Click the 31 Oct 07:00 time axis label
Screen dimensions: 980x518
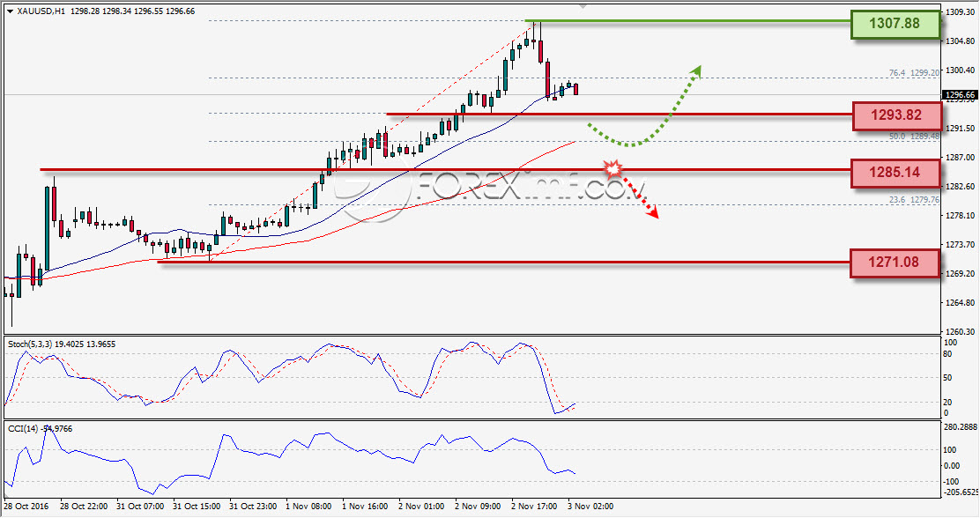[x=140, y=507]
